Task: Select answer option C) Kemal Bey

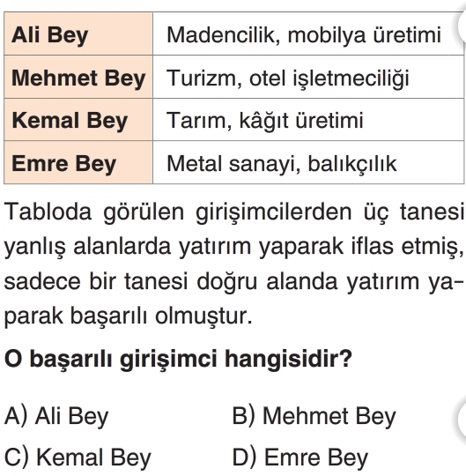Action: click(x=78, y=457)
